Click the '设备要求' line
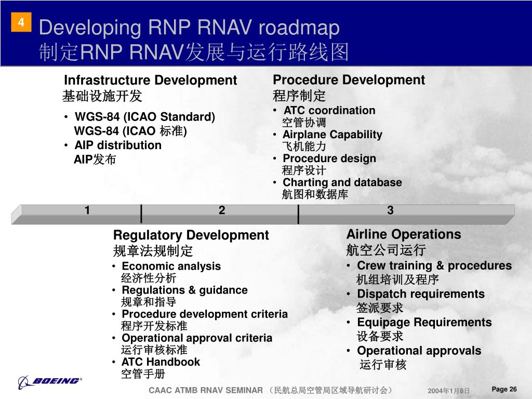This screenshot has width=532, height=399. 380,336
